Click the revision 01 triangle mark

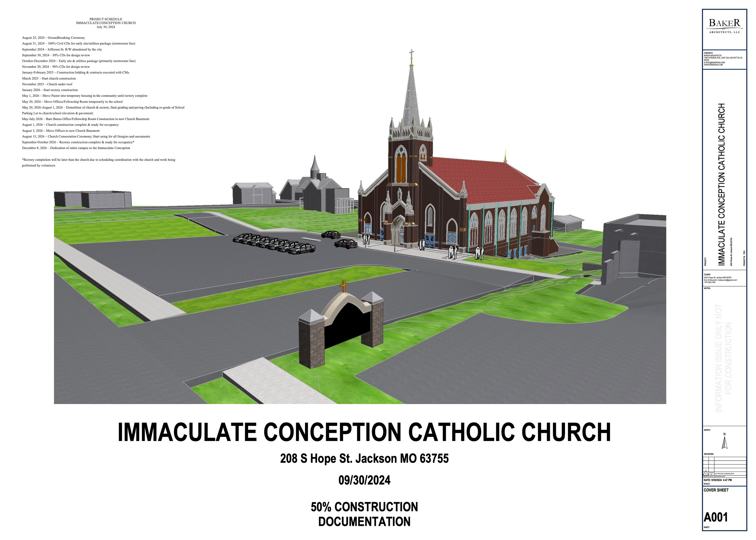point(706,473)
